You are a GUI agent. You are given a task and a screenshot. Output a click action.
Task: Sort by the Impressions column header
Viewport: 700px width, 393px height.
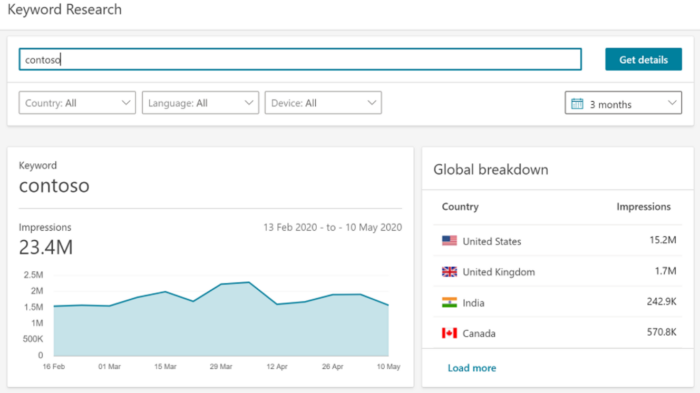[x=643, y=207]
